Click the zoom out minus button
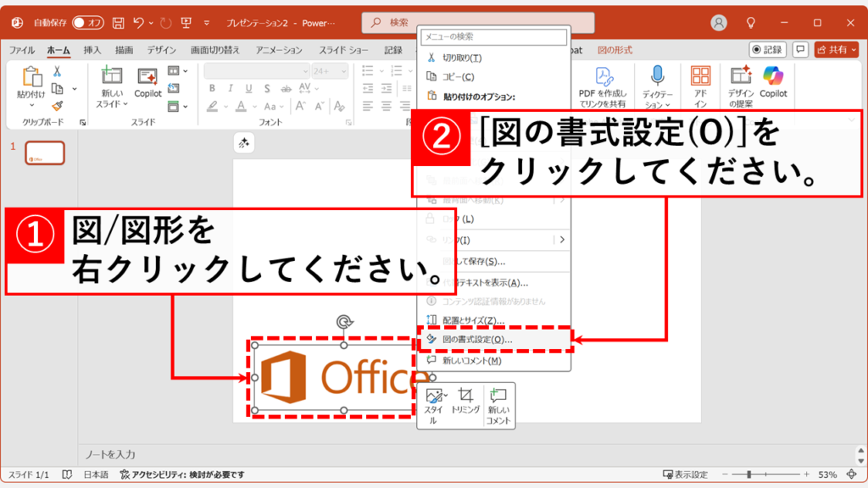 725,474
